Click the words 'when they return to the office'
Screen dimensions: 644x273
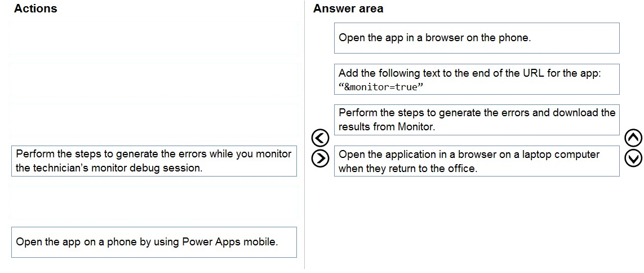pos(408,169)
